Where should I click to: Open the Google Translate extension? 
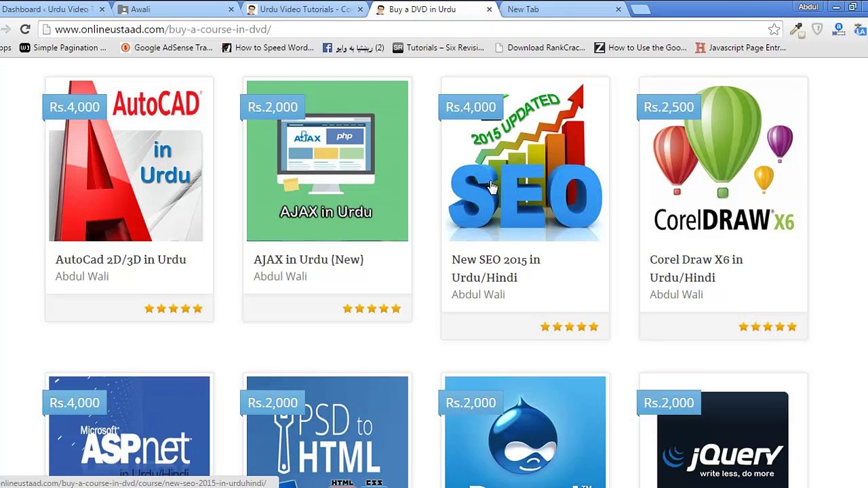860,29
